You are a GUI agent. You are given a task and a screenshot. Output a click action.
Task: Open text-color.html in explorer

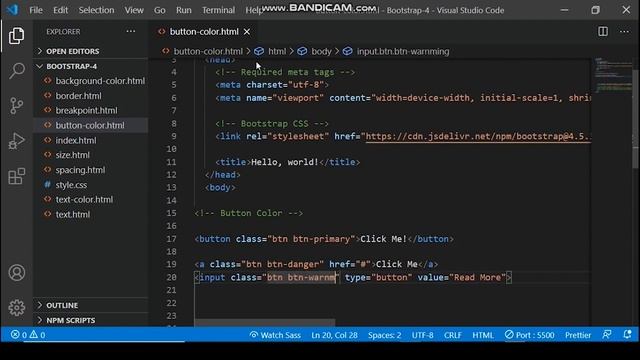click(x=91, y=199)
